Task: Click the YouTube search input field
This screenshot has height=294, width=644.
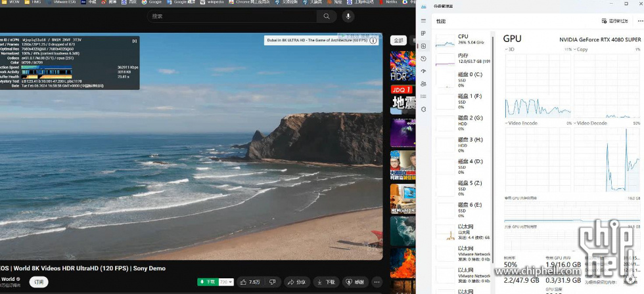Action: [232, 16]
